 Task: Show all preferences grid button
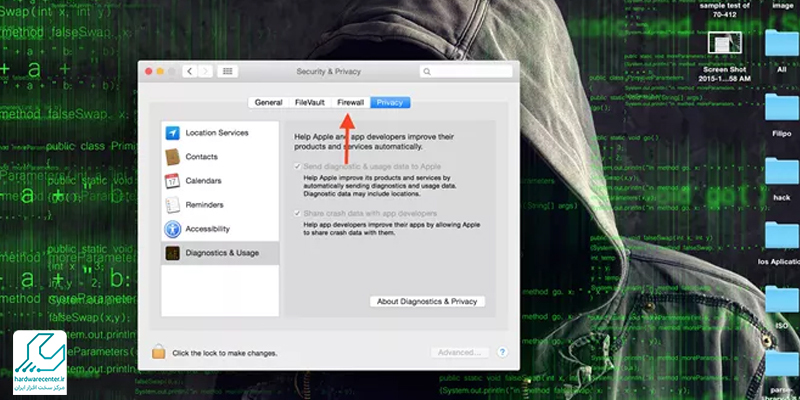[228, 72]
